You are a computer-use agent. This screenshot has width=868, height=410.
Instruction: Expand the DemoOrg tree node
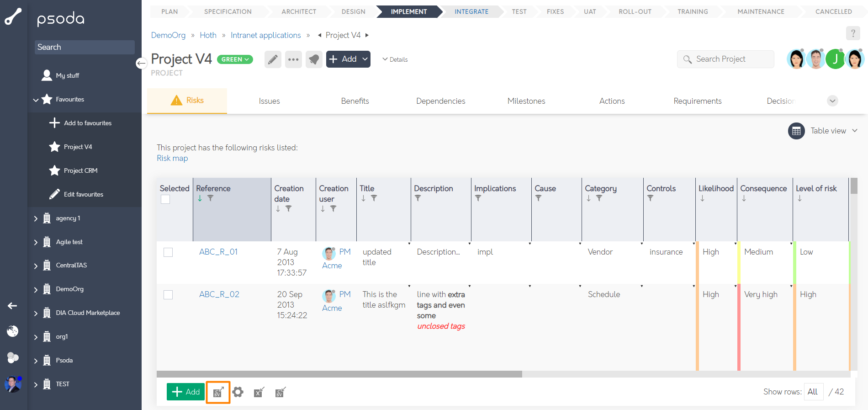36,289
